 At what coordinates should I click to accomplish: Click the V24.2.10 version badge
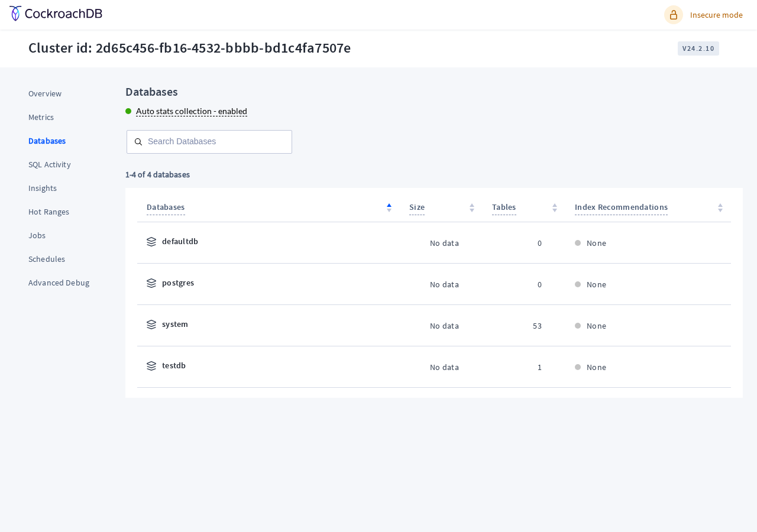coord(698,48)
